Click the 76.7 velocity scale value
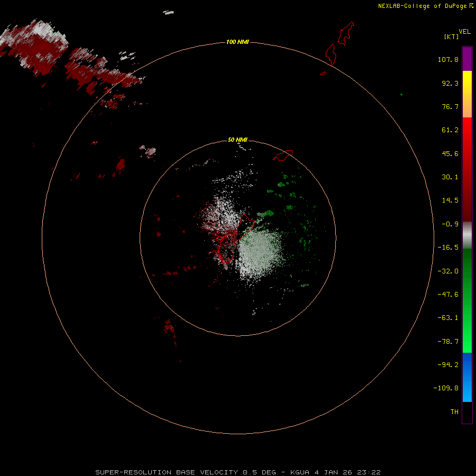 450,106
